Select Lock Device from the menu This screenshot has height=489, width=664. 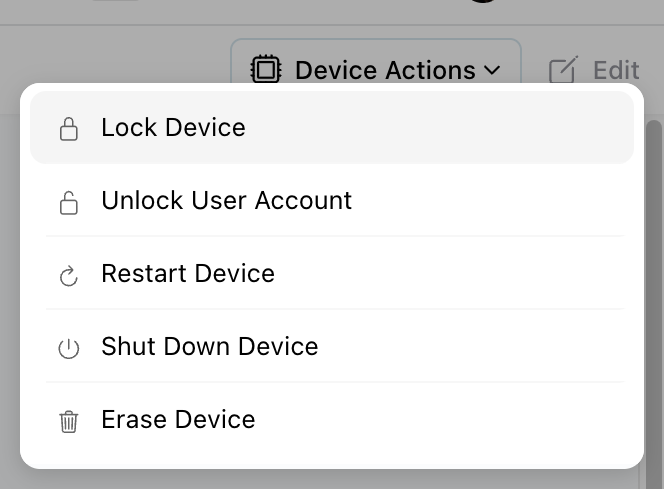[173, 128]
